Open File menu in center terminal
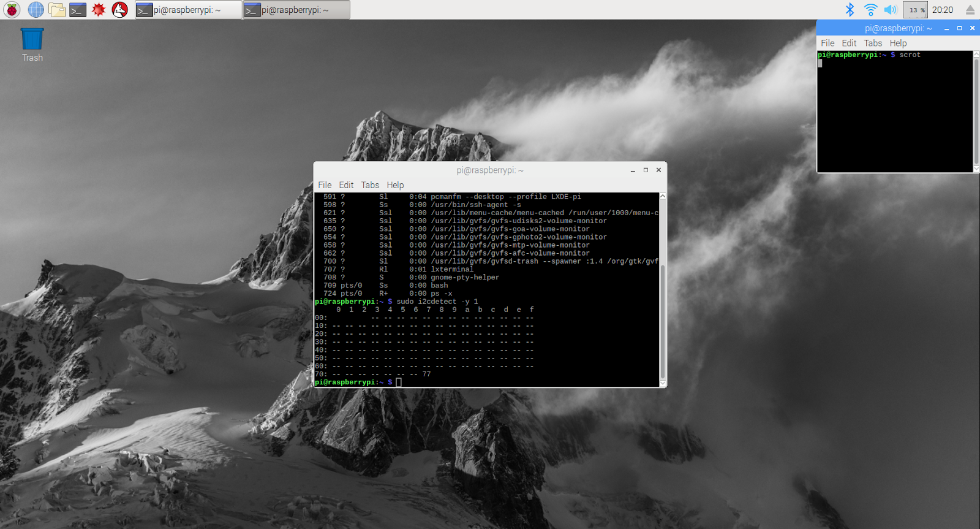This screenshot has width=980, height=529. coord(325,185)
